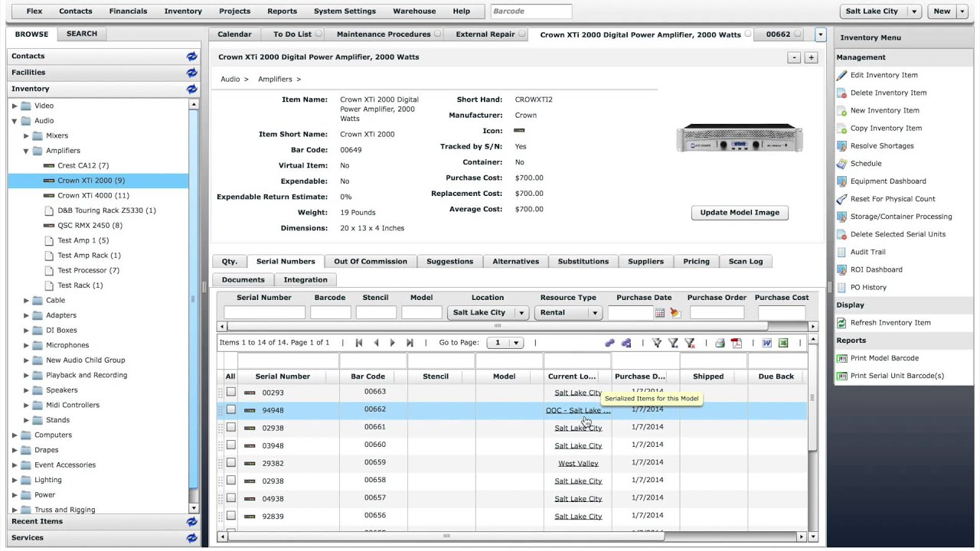Select Crown XTi 4000 (11) in tree

click(93, 196)
